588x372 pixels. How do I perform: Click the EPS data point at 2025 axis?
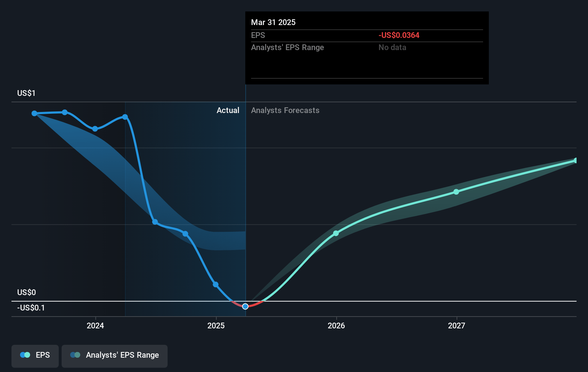click(216, 285)
